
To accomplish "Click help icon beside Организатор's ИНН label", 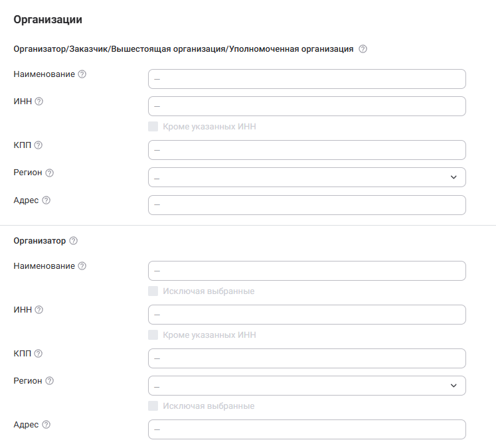I will click(39, 310).
